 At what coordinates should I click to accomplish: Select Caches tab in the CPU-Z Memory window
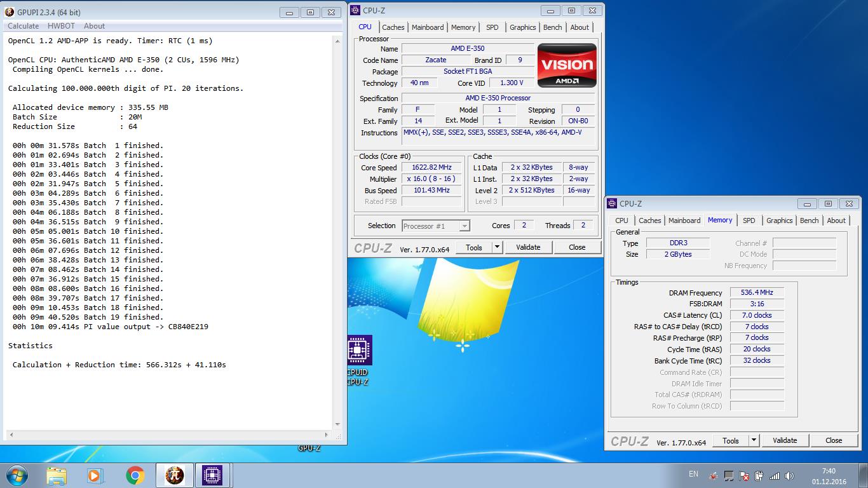pyautogui.click(x=650, y=220)
